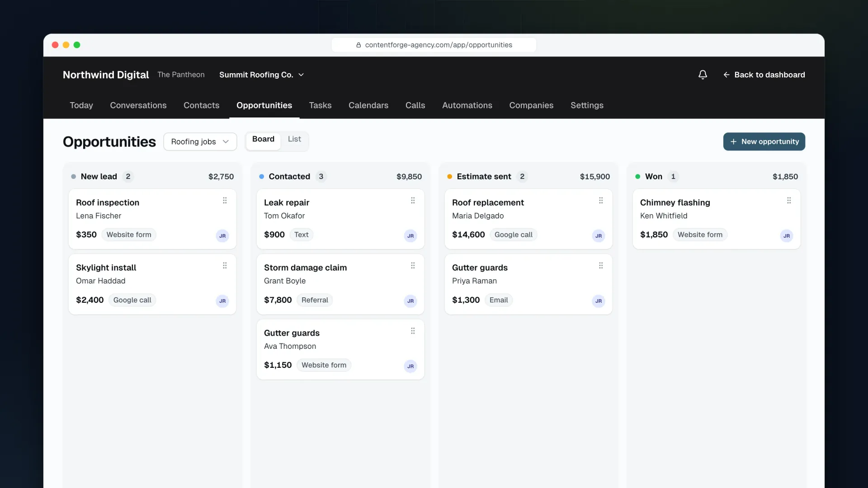The width and height of the screenshot is (868, 488).
Task: Click JR avatar on Roof inspection card
Action: [x=222, y=236]
